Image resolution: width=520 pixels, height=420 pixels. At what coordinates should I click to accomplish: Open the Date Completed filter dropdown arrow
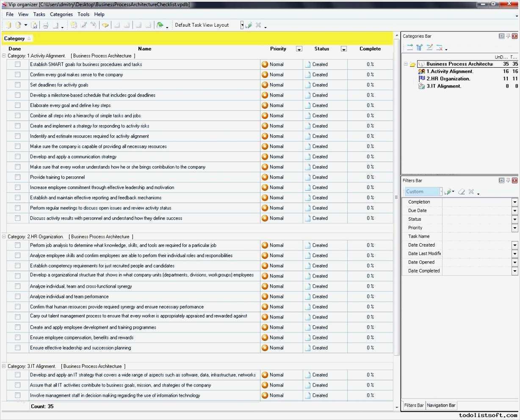coord(515,271)
